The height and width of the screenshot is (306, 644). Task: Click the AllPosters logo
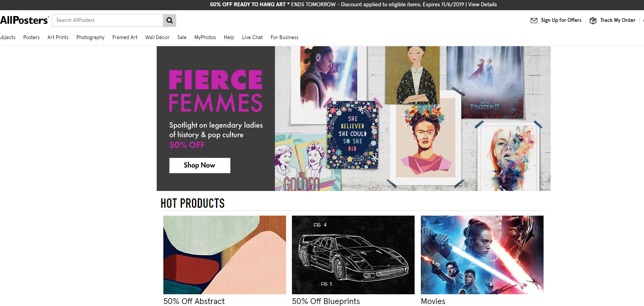point(24,20)
